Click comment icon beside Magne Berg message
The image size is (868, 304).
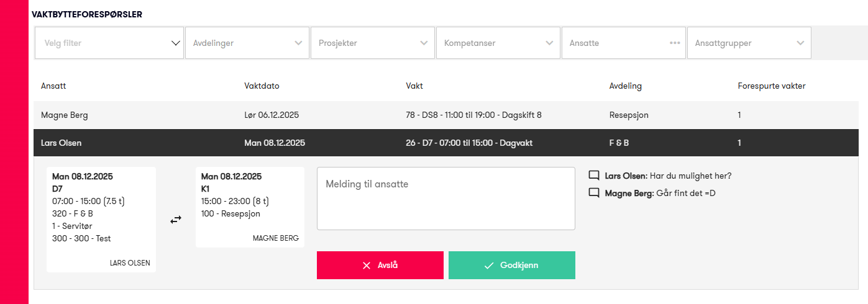pos(594,193)
